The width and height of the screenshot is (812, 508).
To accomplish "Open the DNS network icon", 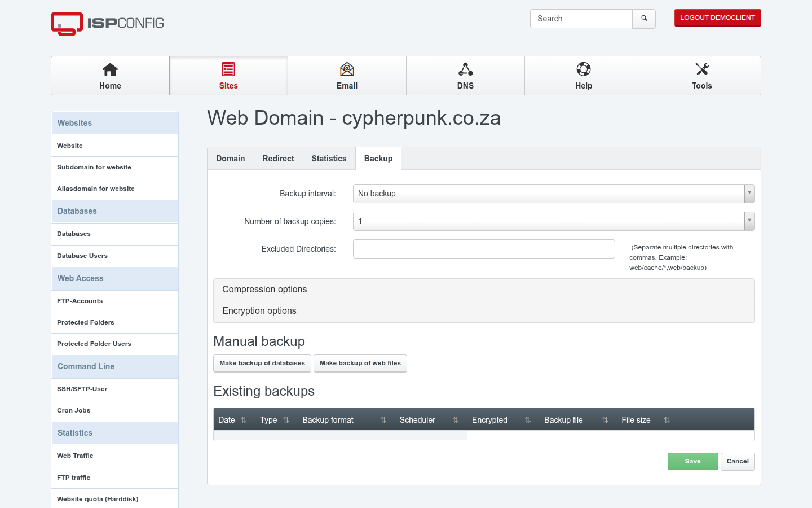I will pos(465,69).
